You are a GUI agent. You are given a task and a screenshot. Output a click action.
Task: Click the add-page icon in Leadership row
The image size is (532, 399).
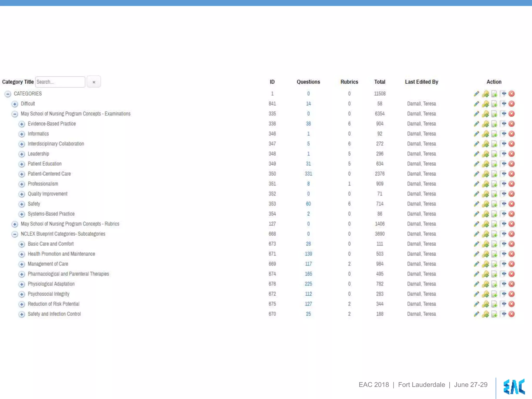pos(494,154)
